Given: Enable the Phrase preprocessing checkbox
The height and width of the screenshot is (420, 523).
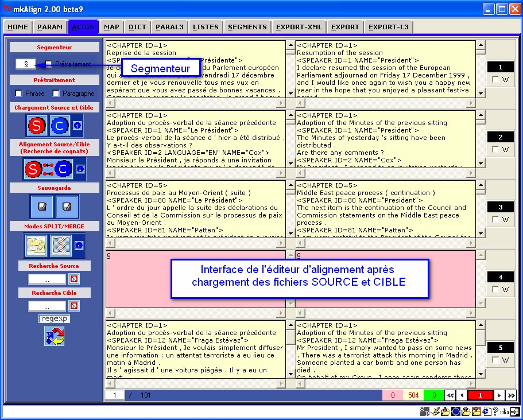Looking at the screenshot, I should coord(19,94).
